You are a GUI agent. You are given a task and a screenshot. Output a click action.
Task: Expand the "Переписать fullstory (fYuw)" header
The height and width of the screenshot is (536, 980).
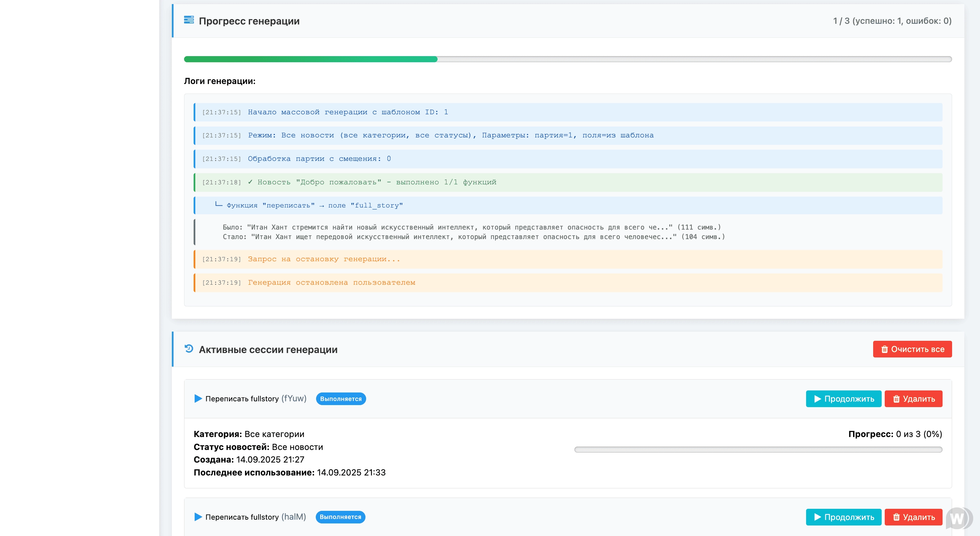(x=256, y=398)
